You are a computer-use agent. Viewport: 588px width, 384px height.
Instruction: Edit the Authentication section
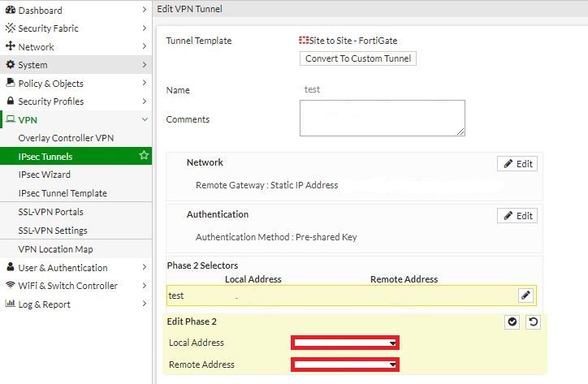(517, 216)
